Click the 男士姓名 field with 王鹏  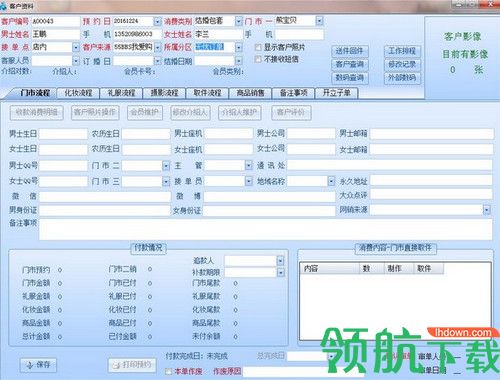click(x=56, y=34)
